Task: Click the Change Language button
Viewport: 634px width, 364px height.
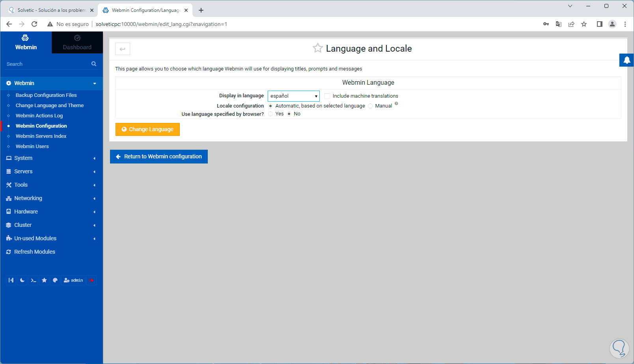Action: (x=147, y=129)
